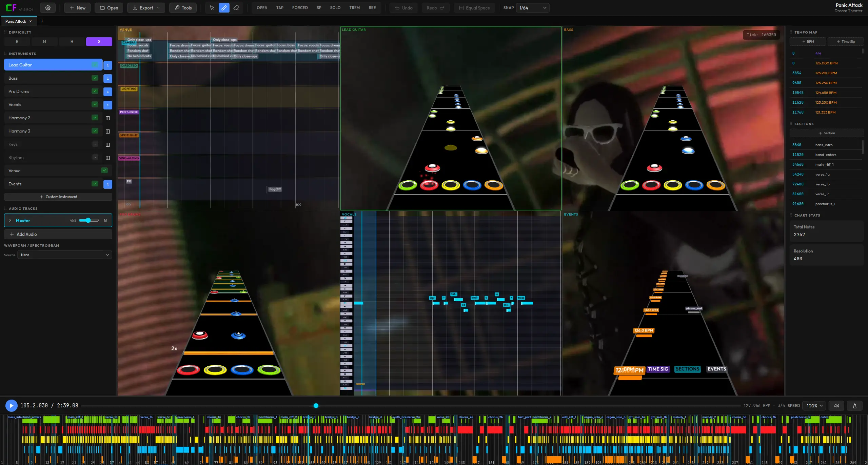Click the Harmony 3 split-view icon
The image size is (868, 465).
[x=108, y=131]
